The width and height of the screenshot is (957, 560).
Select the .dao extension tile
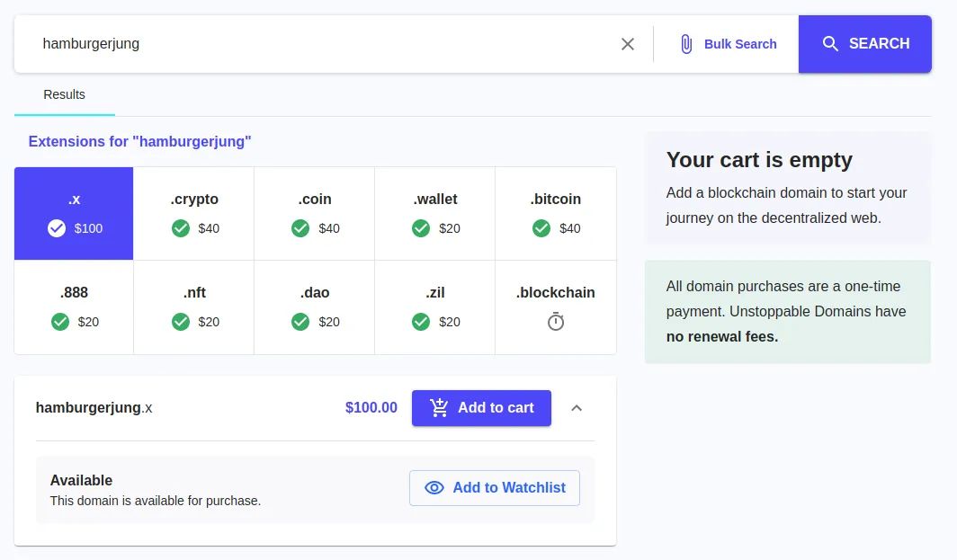[x=314, y=307]
